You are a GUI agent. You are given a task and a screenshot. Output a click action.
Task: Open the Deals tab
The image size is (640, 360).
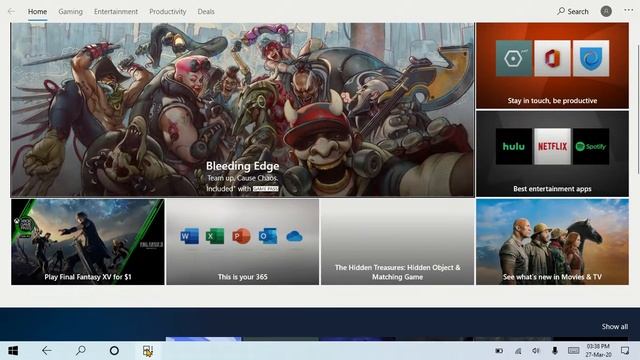pyautogui.click(x=206, y=11)
